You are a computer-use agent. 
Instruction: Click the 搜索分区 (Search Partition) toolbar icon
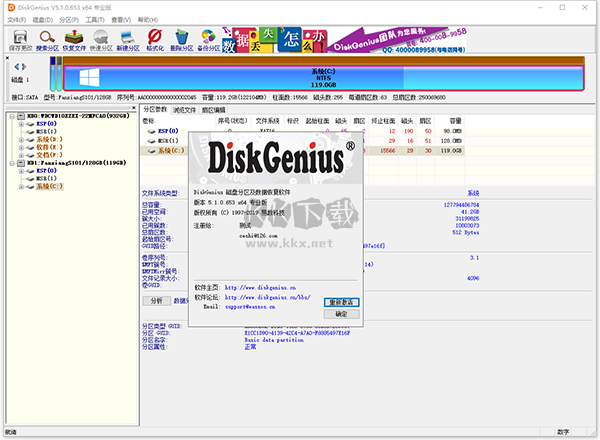click(x=46, y=42)
